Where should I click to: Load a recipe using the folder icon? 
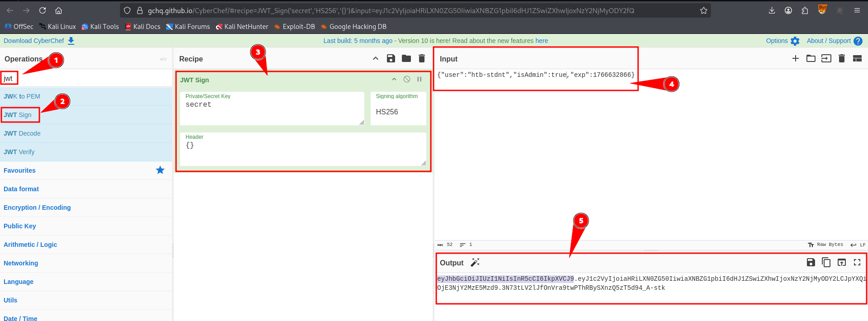point(406,58)
